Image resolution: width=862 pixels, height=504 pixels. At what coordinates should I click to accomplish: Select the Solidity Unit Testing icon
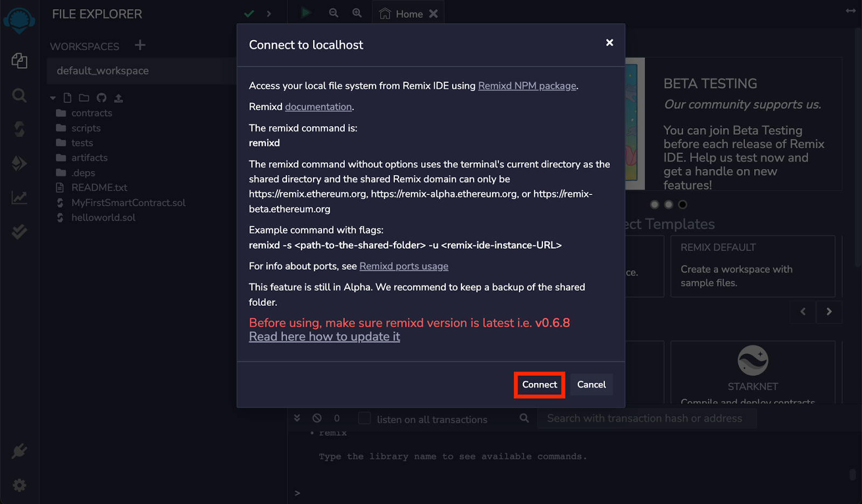click(x=19, y=232)
